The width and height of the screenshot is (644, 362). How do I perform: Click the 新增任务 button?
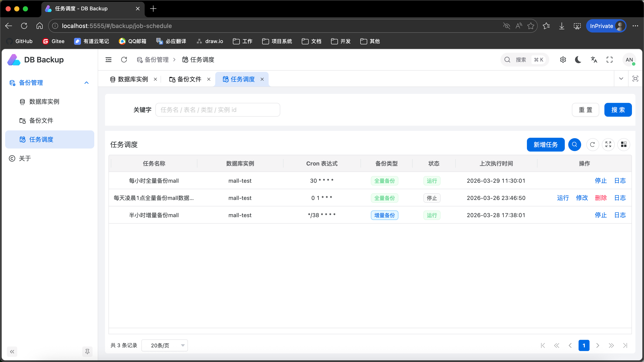(x=545, y=144)
